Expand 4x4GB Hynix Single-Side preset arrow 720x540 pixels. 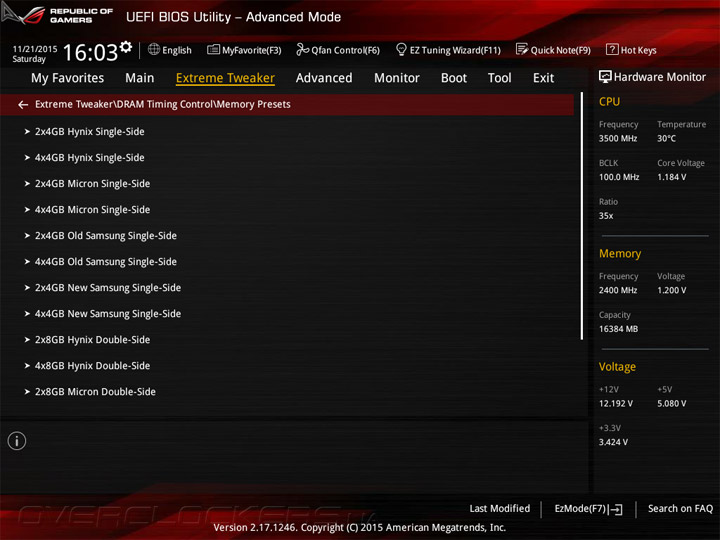[27, 158]
